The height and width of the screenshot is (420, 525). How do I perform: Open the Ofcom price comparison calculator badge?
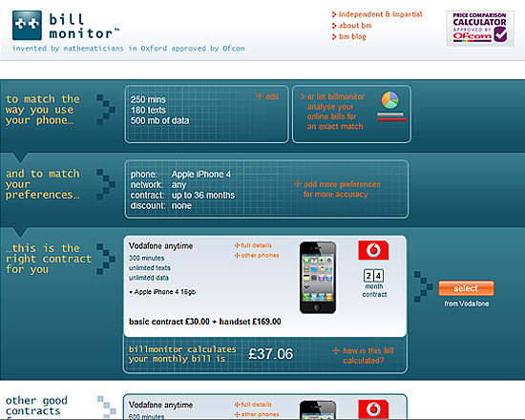tap(480, 29)
